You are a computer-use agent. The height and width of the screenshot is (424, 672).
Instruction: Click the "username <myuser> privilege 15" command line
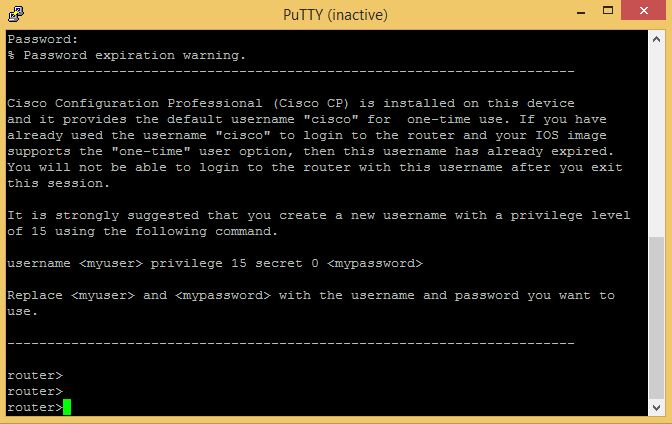pos(215,263)
